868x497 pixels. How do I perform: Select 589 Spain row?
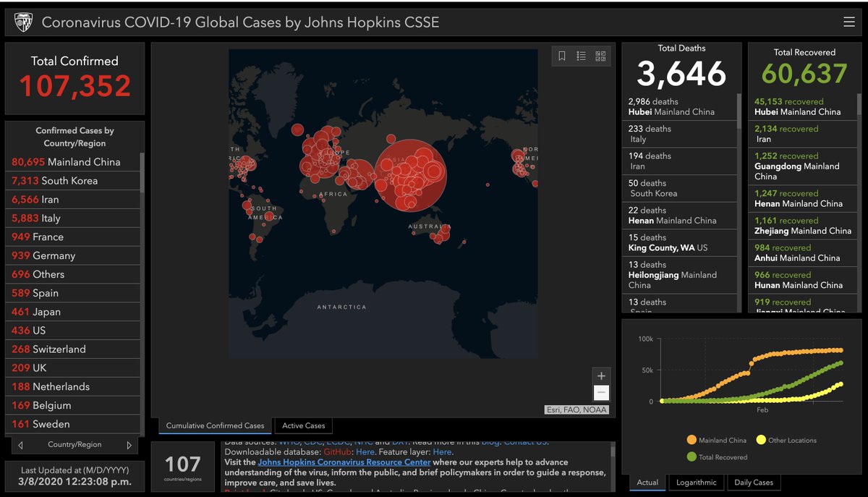pos(73,293)
